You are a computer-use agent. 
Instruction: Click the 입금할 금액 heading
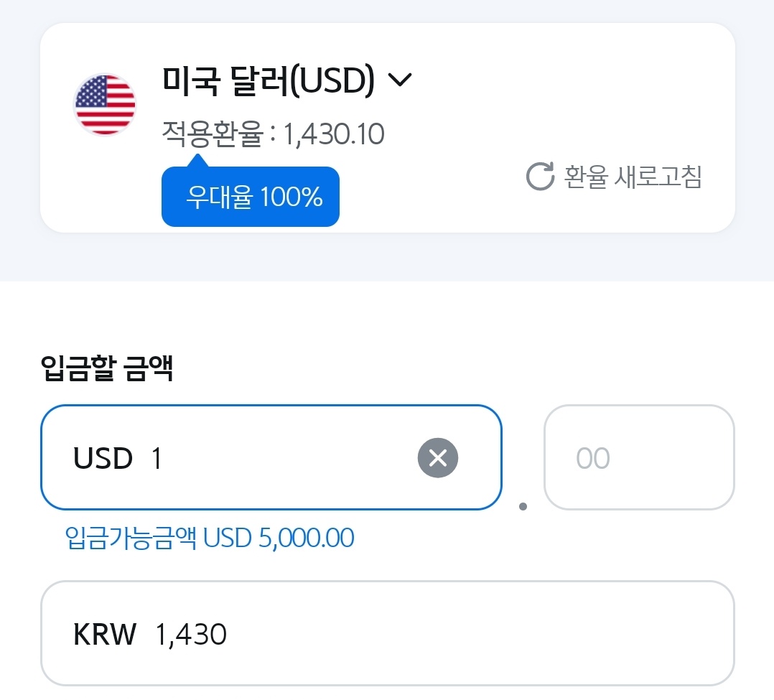point(107,370)
